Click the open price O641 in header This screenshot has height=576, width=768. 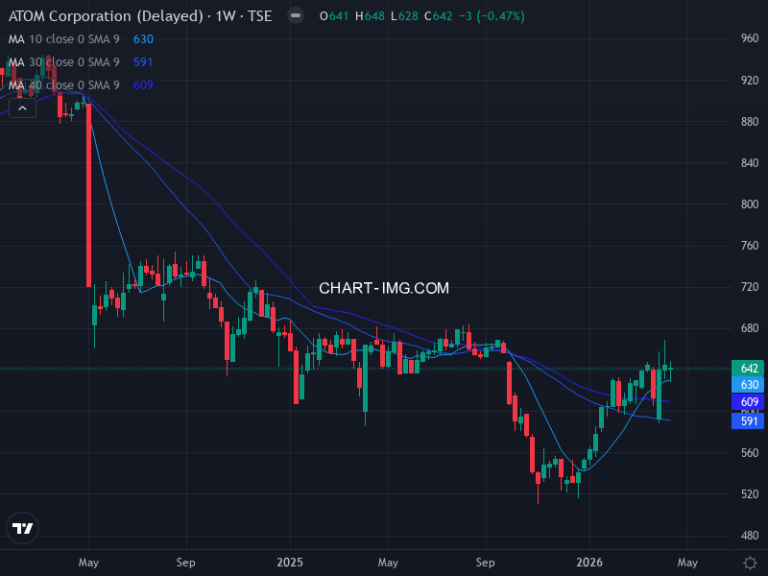[x=334, y=16]
